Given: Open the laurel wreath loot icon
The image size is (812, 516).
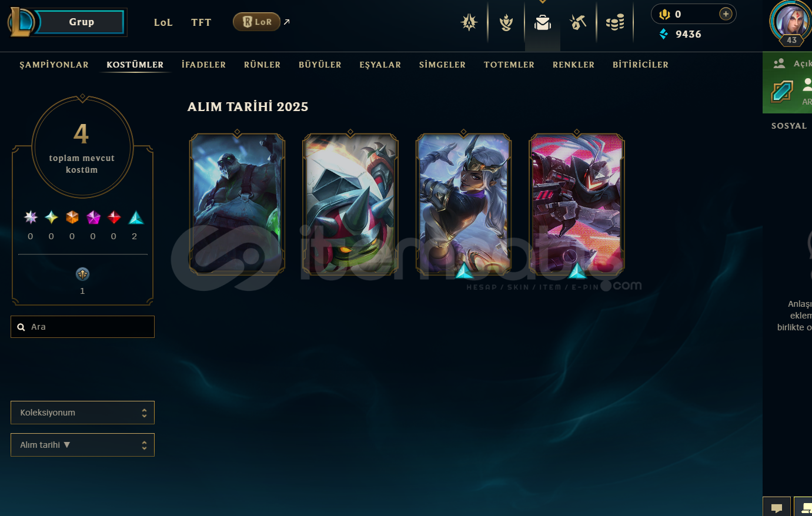Looking at the screenshot, I should tap(506, 22).
